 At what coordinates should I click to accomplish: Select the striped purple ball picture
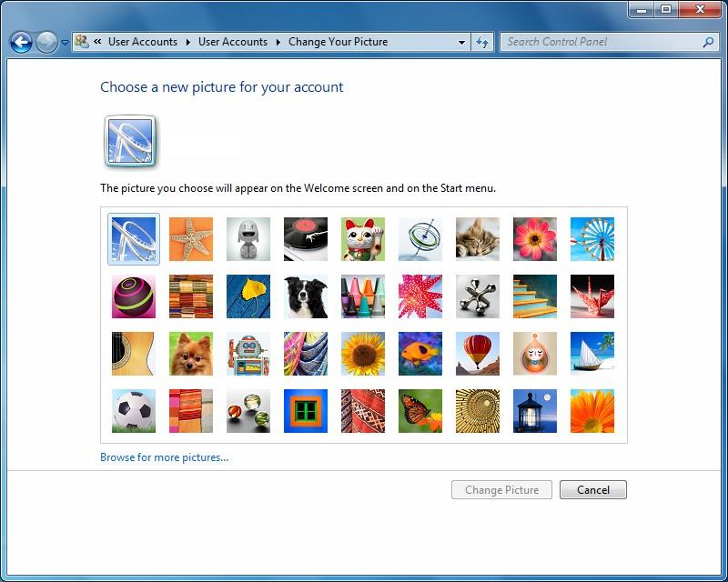(x=134, y=296)
